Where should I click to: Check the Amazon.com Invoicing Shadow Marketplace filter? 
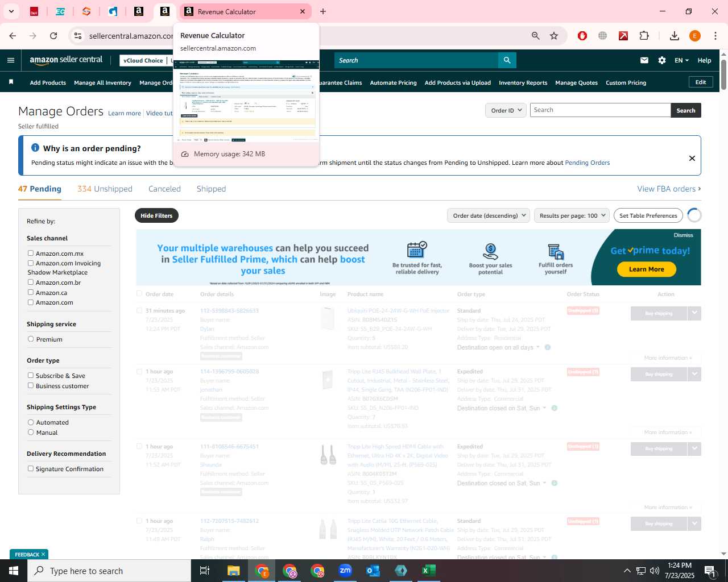click(x=31, y=263)
